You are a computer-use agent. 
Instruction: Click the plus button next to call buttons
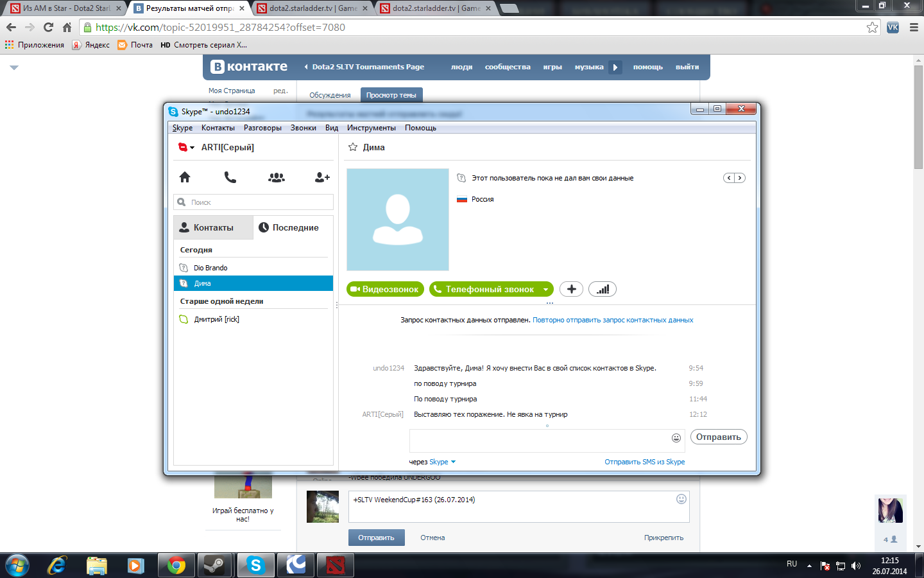point(571,289)
